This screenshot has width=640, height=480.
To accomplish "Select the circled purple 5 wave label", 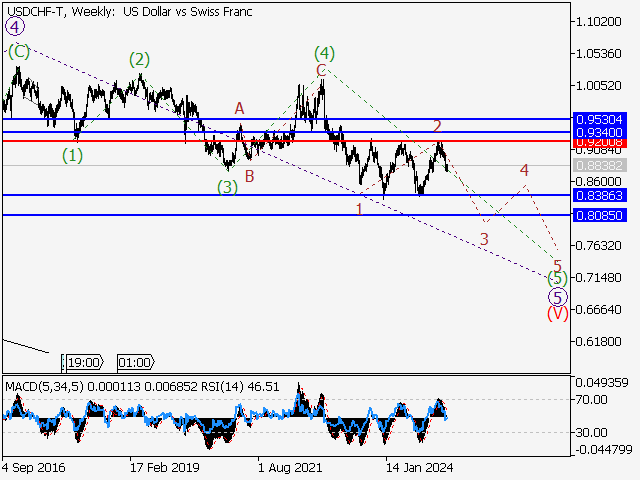I will (x=558, y=296).
